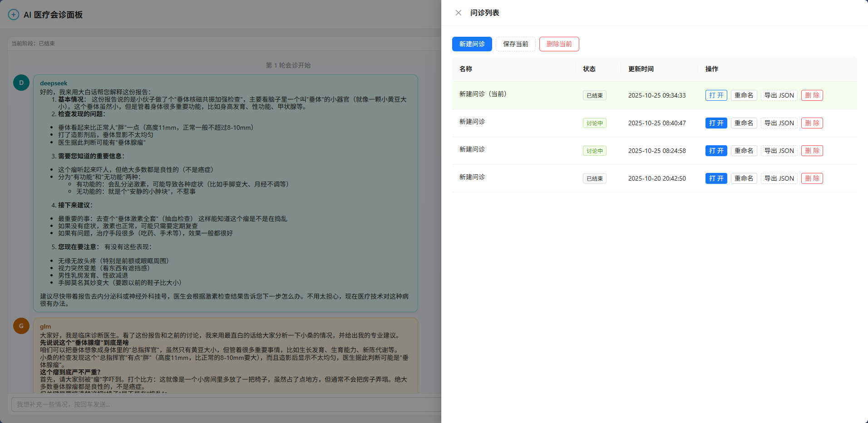Rename the consultation updated at 08:40:47

click(744, 123)
